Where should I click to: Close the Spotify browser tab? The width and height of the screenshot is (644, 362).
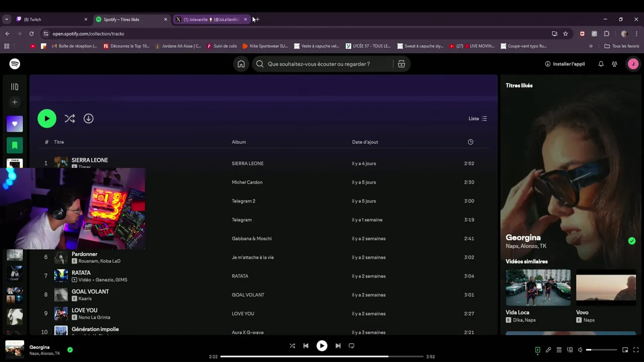pos(166,19)
